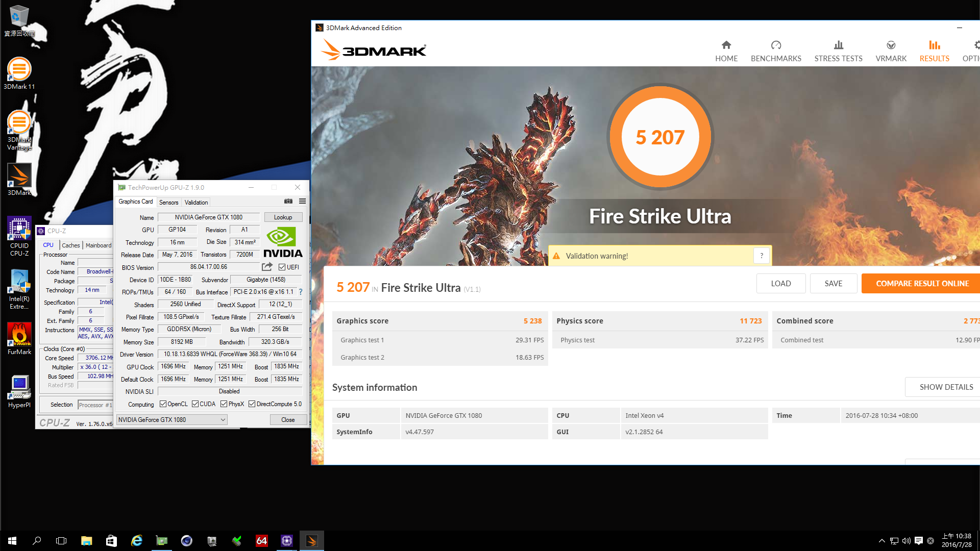
Task: Toggle the UEFI checkbox
Action: 282,267
